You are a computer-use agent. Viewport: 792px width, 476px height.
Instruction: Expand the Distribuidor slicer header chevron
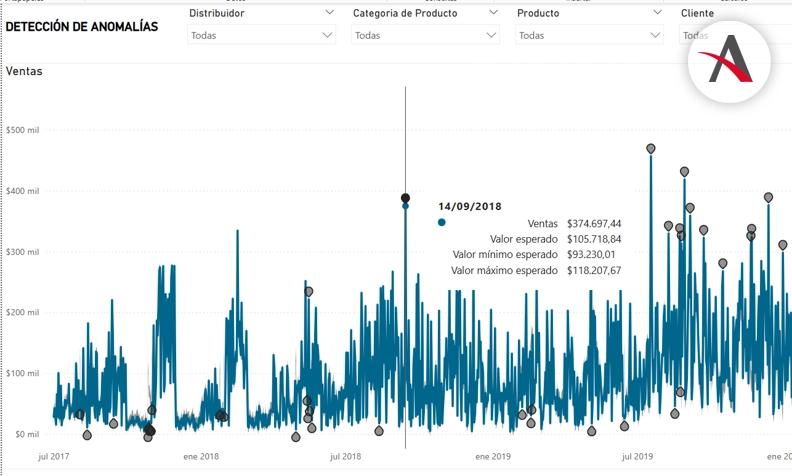[330, 13]
